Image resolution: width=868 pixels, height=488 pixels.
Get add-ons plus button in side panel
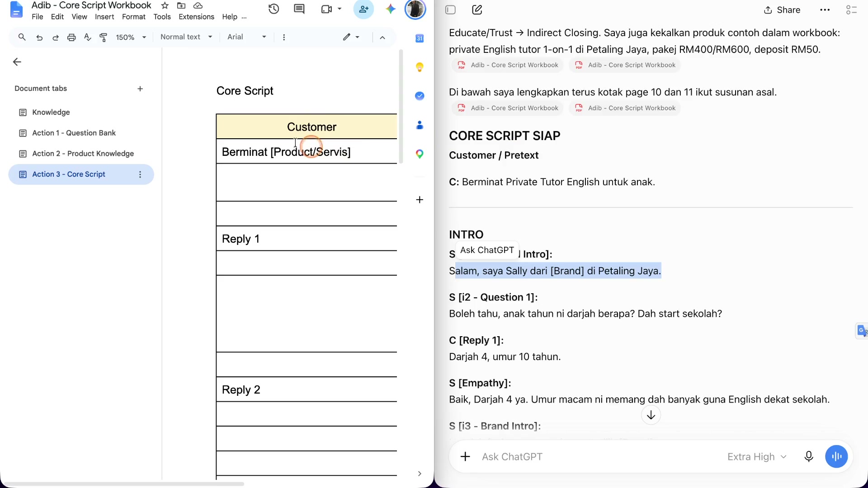[x=420, y=200]
